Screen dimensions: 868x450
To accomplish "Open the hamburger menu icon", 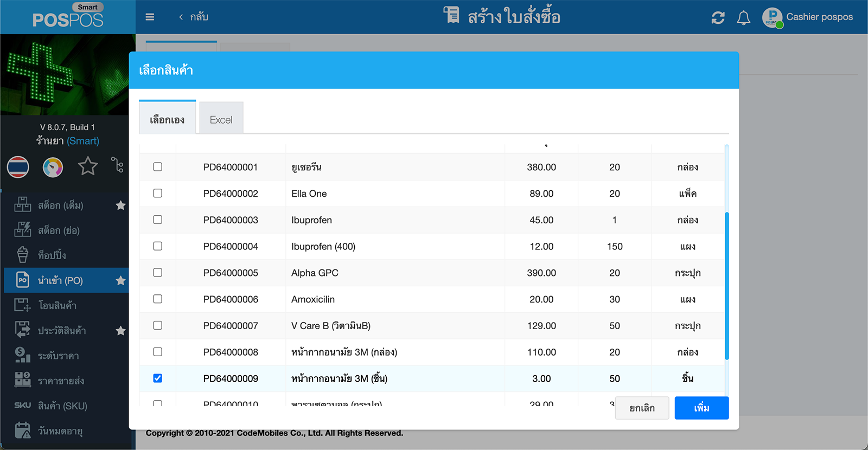I will [x=150, y=17].
